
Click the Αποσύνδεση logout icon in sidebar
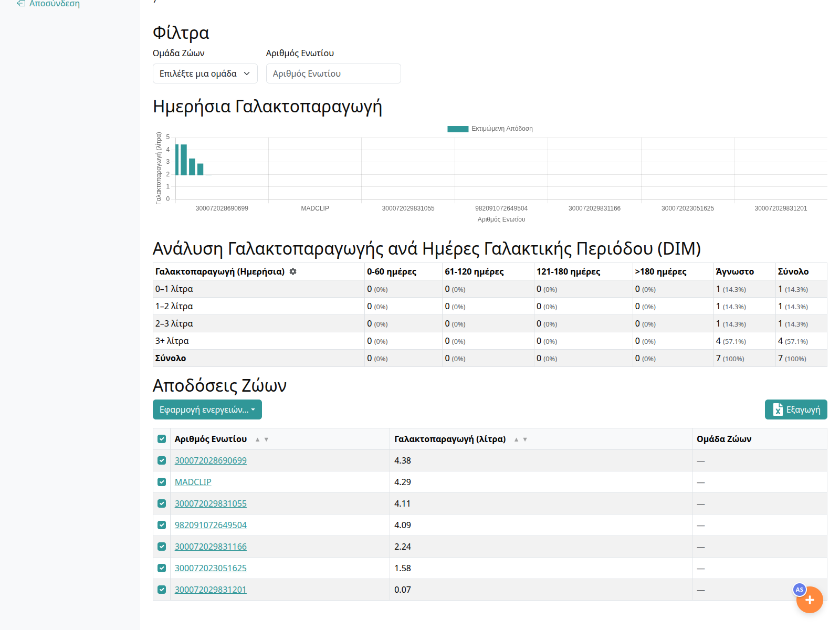click(x=21, y=4)
